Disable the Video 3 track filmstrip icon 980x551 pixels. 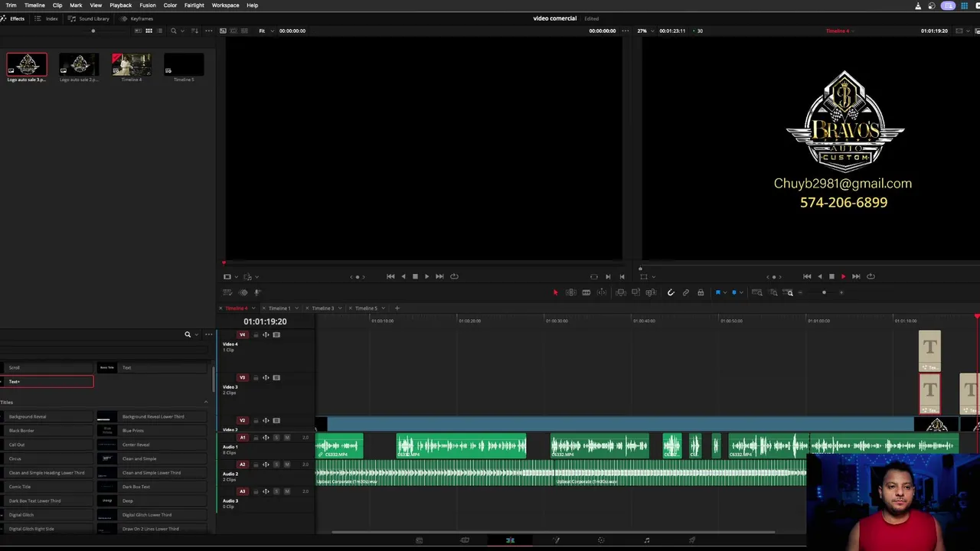click(276, 377)
